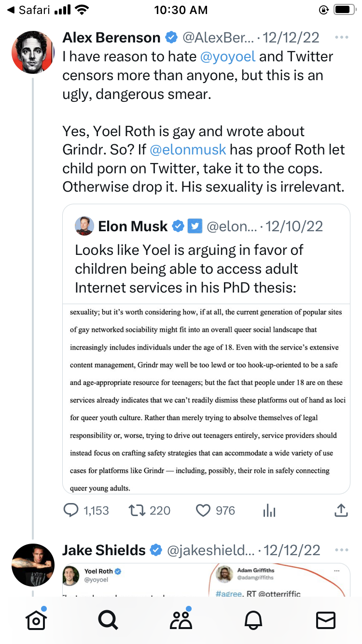362x644 pixels.
Task: Open more options on Jake Shields' tweet
Action: [341, 550]
